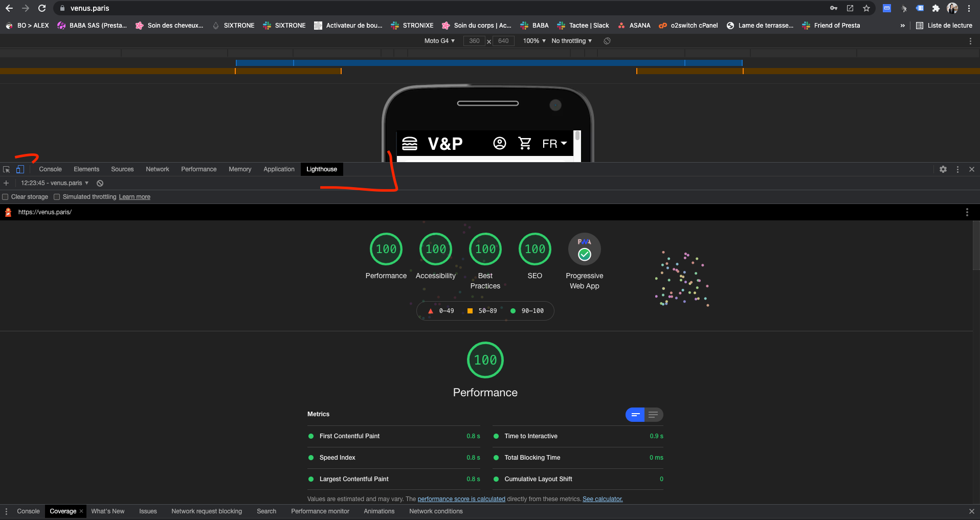Open the ASANA bookmark
Screen dimensions: 980x520
coord(634,26)
